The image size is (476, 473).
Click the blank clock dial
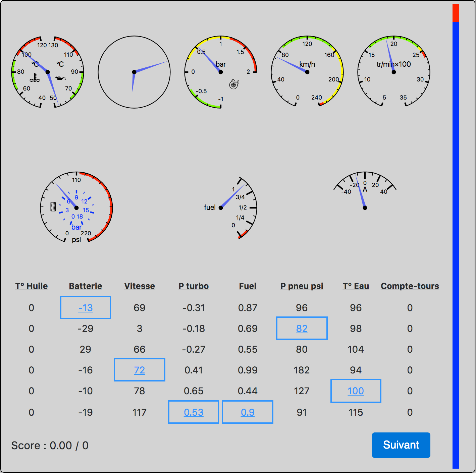134,72
